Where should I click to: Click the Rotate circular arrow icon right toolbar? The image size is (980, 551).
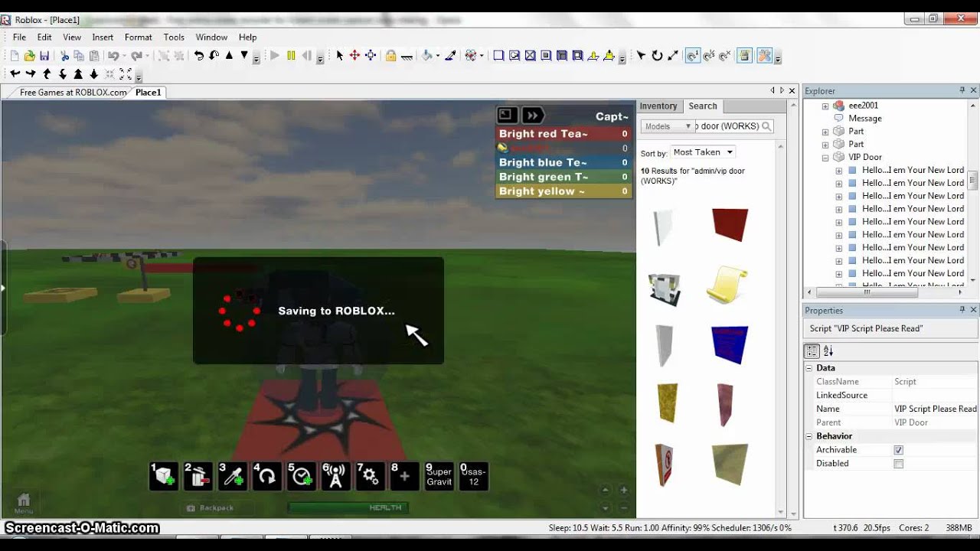[x=657, y=56]
